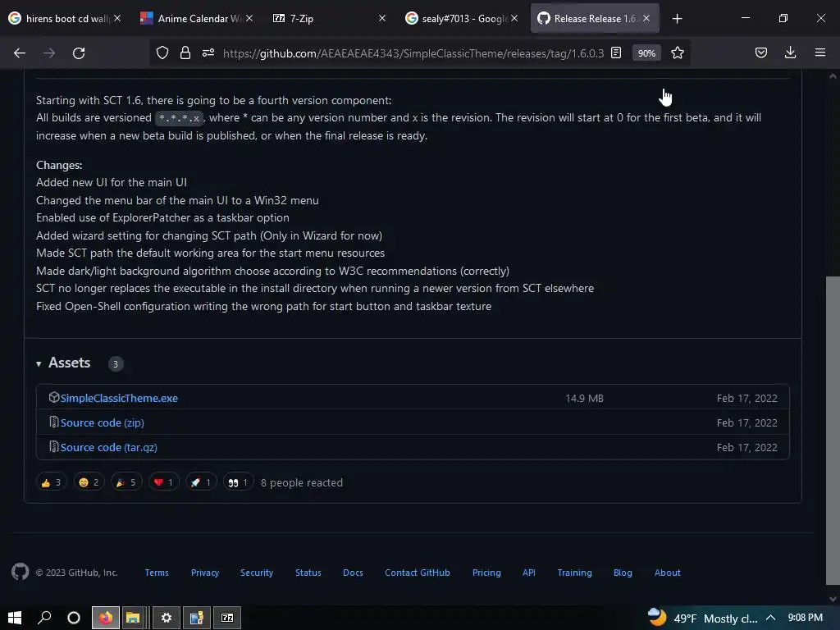Open the Windows Start menu

click(x=15, y=618)
